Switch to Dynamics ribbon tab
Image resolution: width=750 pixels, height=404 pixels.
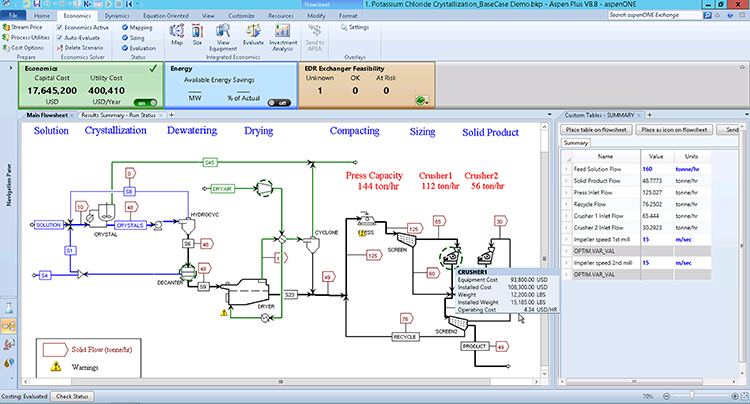[117, 16]
